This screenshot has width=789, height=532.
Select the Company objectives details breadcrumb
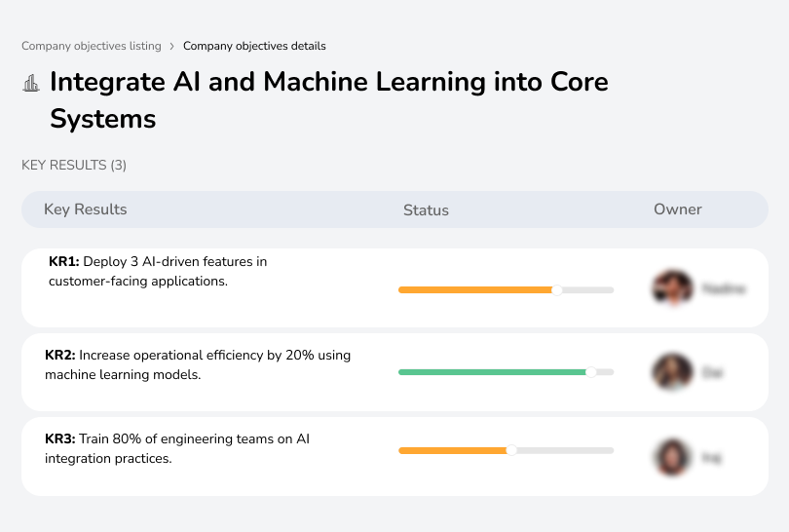click(254, 46)
